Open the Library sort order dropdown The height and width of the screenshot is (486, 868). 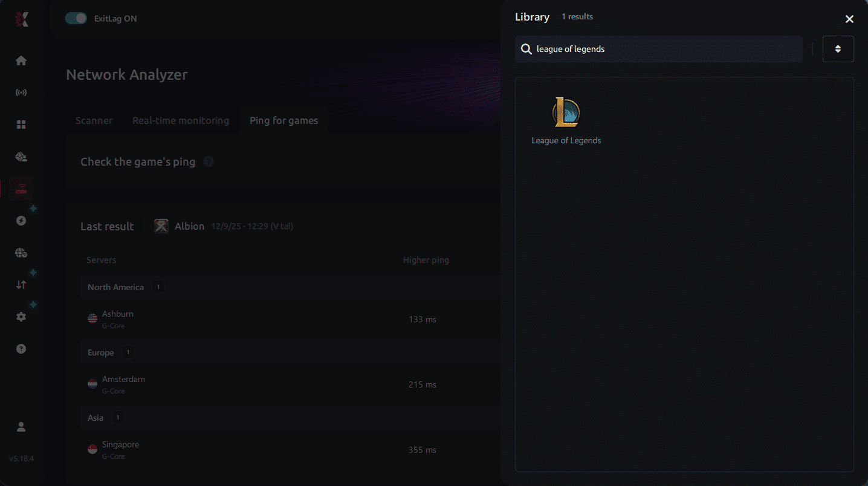pos(838,49)
